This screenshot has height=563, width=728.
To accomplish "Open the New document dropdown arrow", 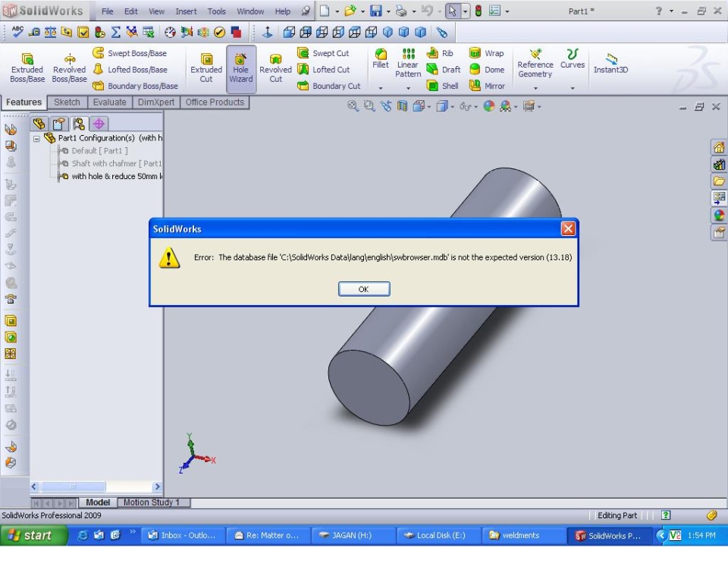I will (337, 11).
